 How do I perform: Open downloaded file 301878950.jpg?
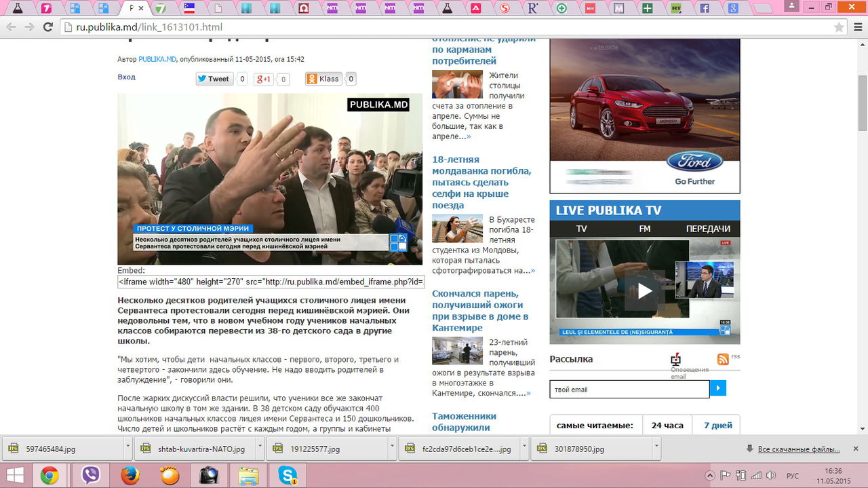(x=592, y=449)
